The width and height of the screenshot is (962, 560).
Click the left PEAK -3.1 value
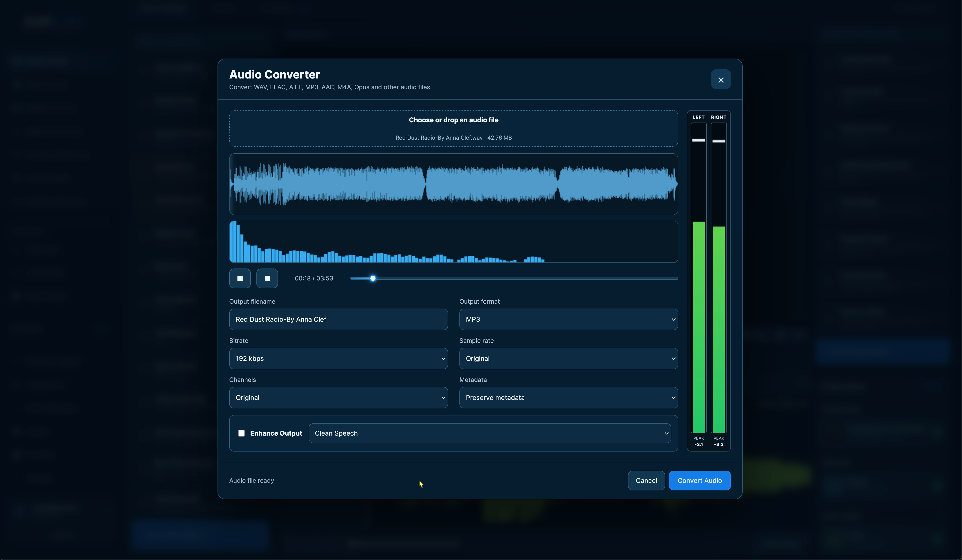pos(698,444)
